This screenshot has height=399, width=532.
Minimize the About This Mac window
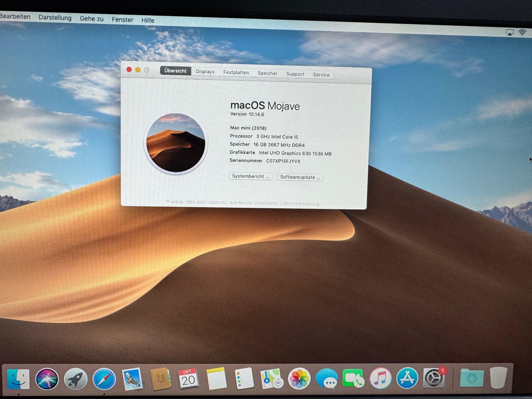coord(138,70)
